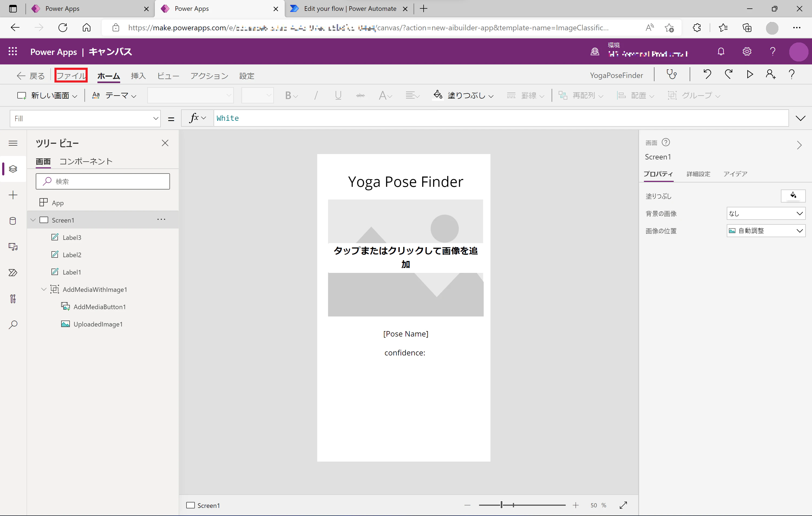Open the Power Automate icon in sidebar

pos(13,273)
